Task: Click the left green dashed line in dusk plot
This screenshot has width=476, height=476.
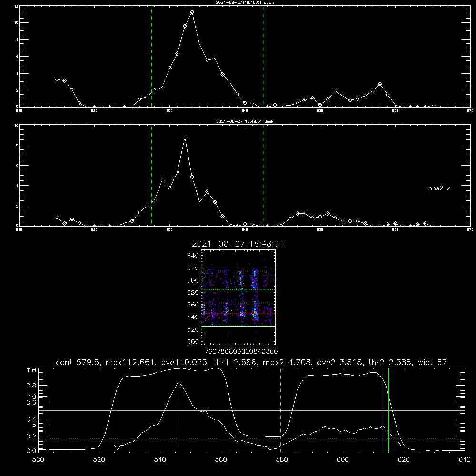Action: click(152, 175)
